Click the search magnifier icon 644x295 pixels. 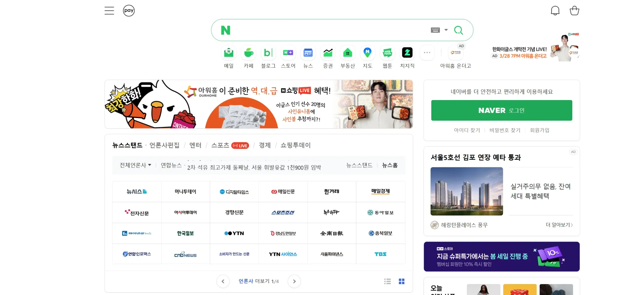(x=459, y=30)
